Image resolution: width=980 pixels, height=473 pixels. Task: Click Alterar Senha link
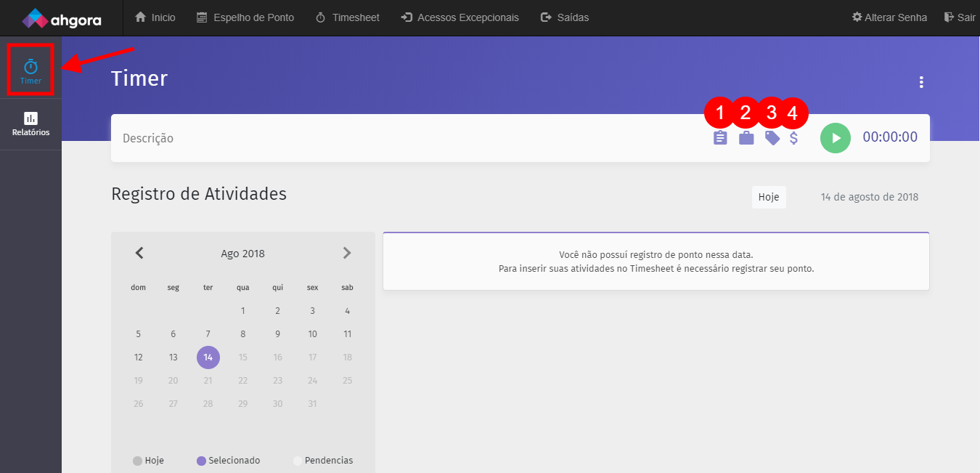pyautogui.click(x=889, y=17)
